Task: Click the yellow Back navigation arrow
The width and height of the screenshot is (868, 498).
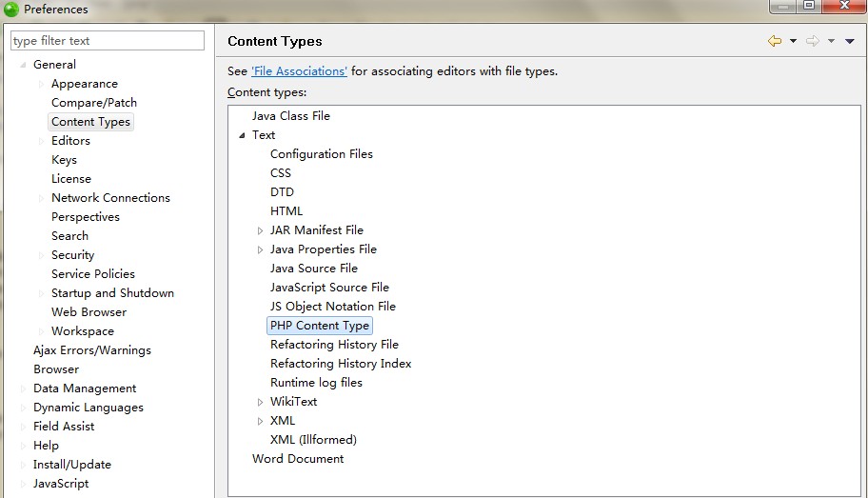Action: (x=775, y=41)
